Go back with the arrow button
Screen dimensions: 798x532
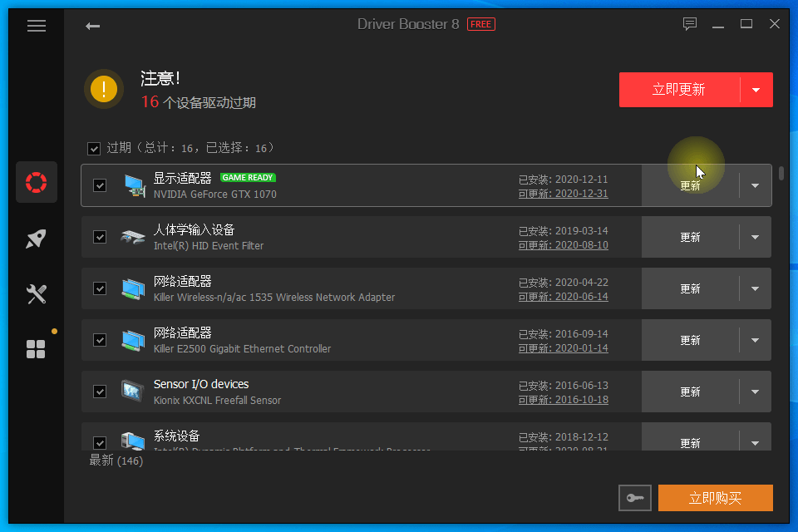click(92, 26)
